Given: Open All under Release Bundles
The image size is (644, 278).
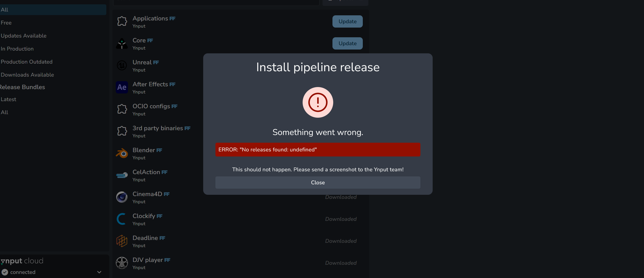Looking at the screenshot, I should click(53, 112).
